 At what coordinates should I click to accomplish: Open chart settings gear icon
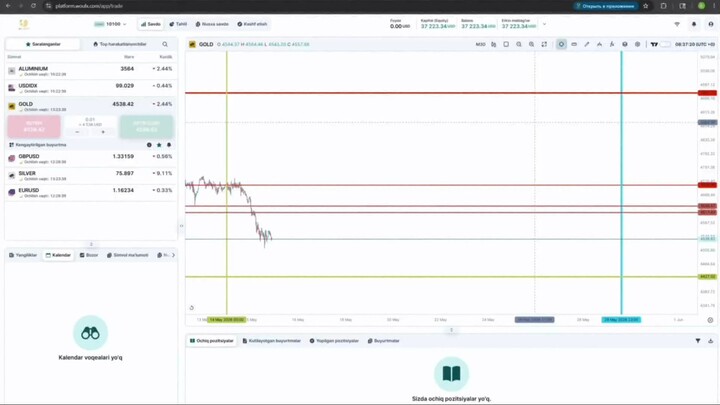(637, 45)
